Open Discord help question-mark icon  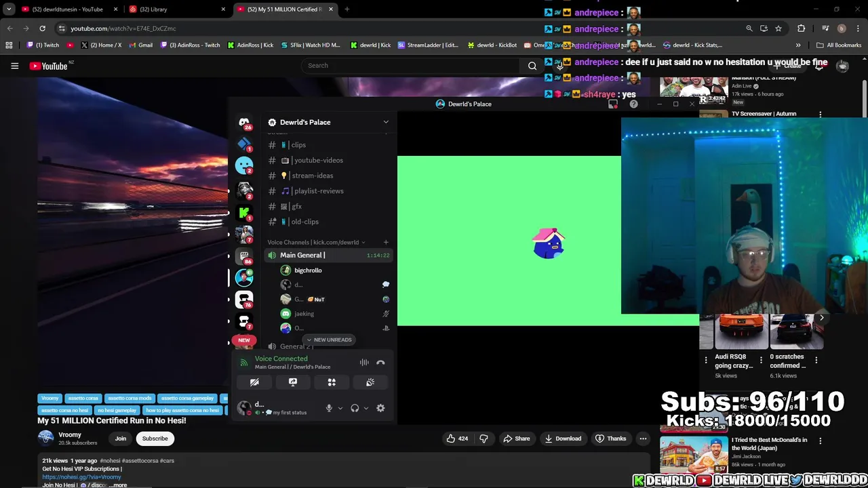pos(633,104)
